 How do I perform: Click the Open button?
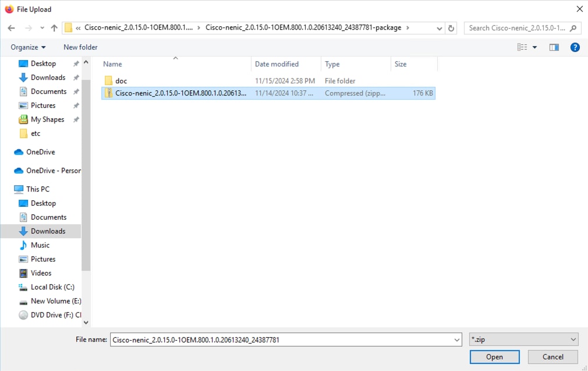[494, 357]
